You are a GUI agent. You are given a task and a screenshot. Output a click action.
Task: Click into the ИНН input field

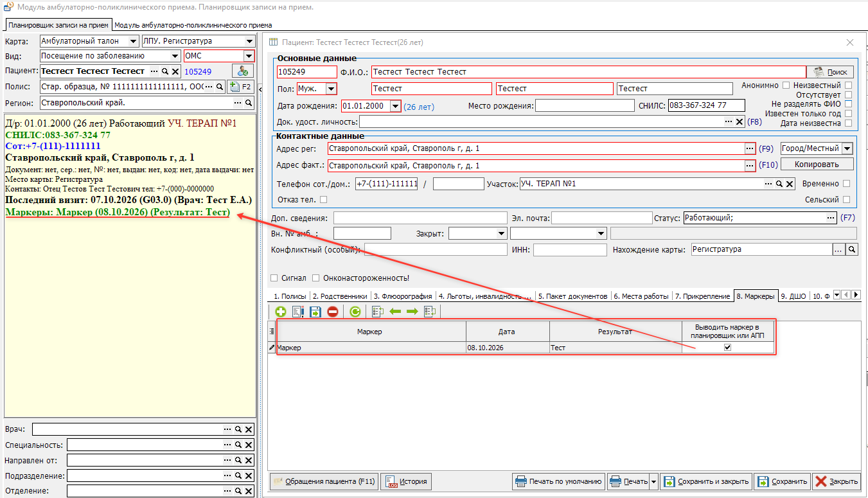click(x=570, y=250)
